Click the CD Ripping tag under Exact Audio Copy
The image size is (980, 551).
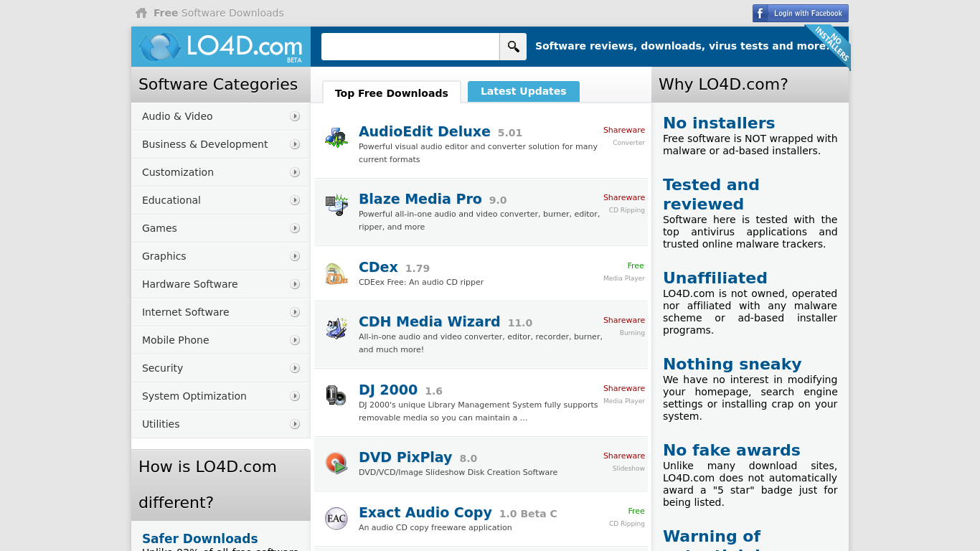click(627, 524)
